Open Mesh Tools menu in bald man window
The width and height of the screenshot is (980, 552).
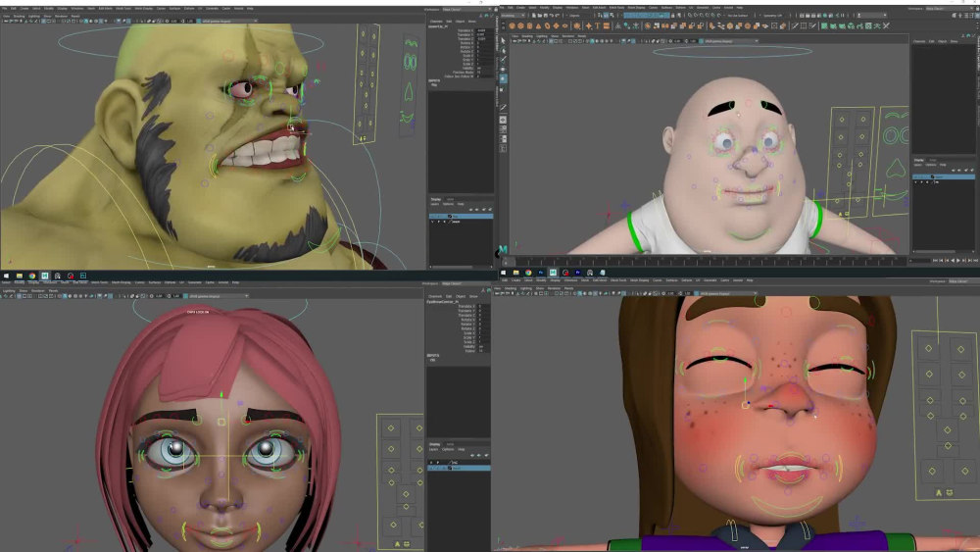614,8
